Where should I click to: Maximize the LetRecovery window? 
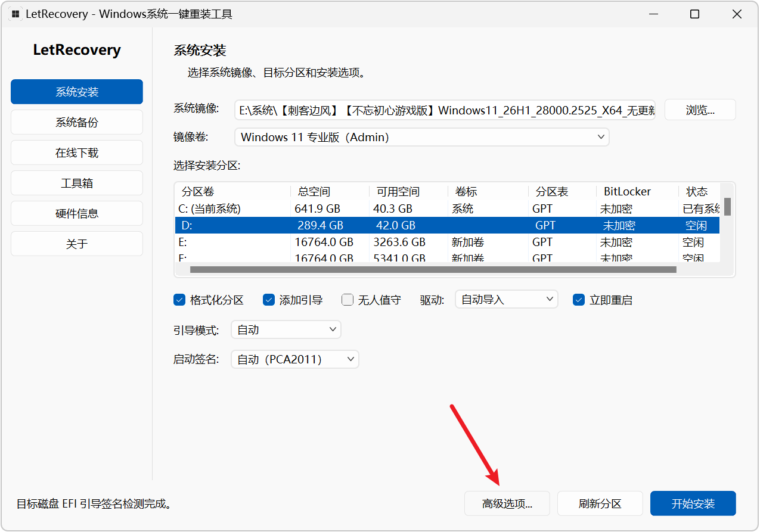(694, 14)
